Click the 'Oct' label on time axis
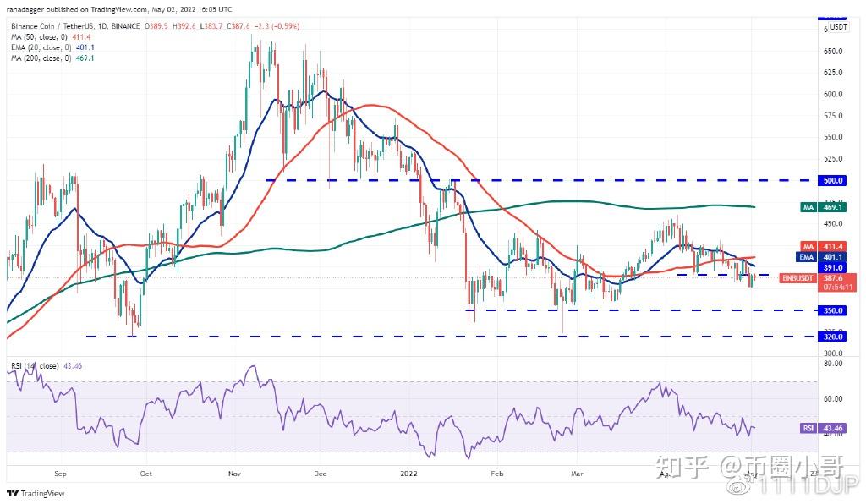 click(145, 473)
